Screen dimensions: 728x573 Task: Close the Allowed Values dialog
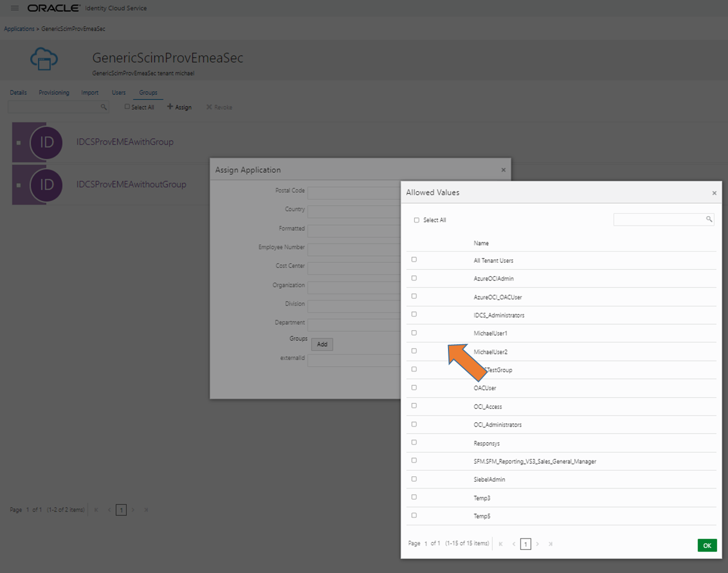[x=714, y=193]
